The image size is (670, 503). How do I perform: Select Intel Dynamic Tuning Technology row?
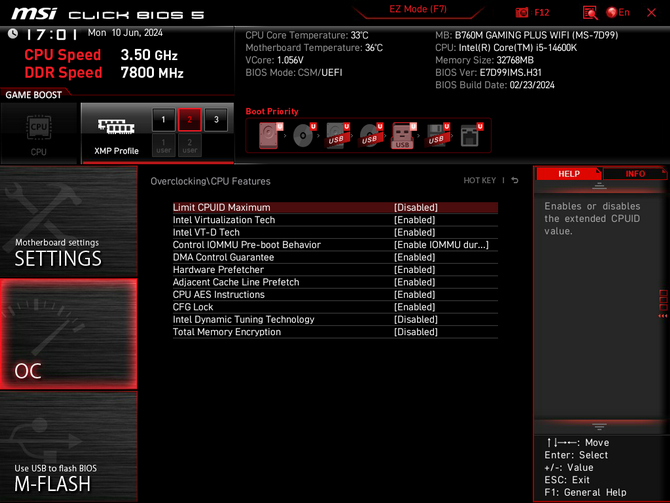coord(335,319)
